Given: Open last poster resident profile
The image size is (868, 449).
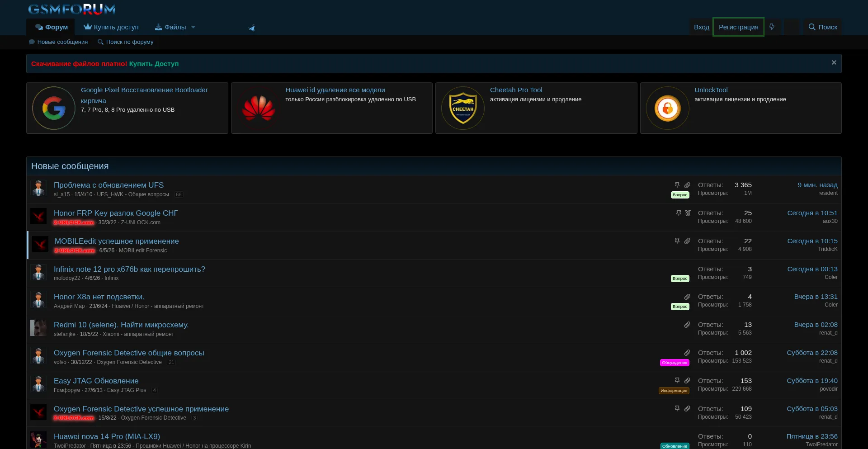Looking at the screenshot, I should tap(828, 193).
